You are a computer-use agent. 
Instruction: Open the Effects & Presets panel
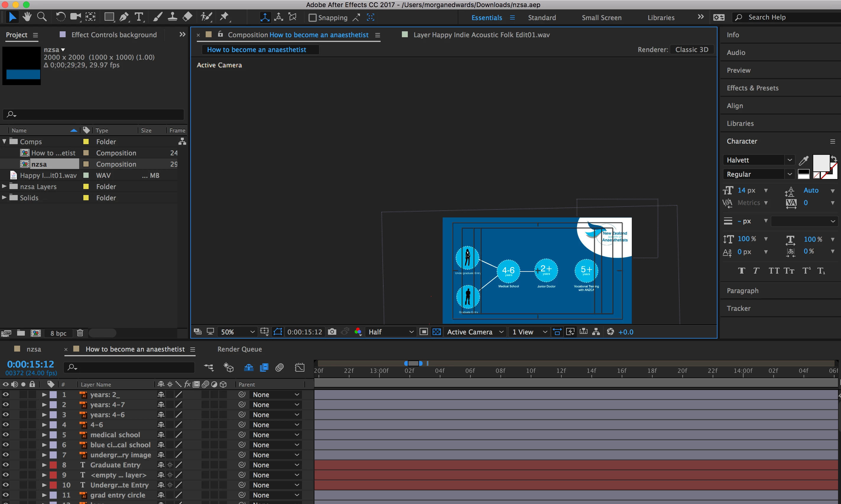click(752, 88)
